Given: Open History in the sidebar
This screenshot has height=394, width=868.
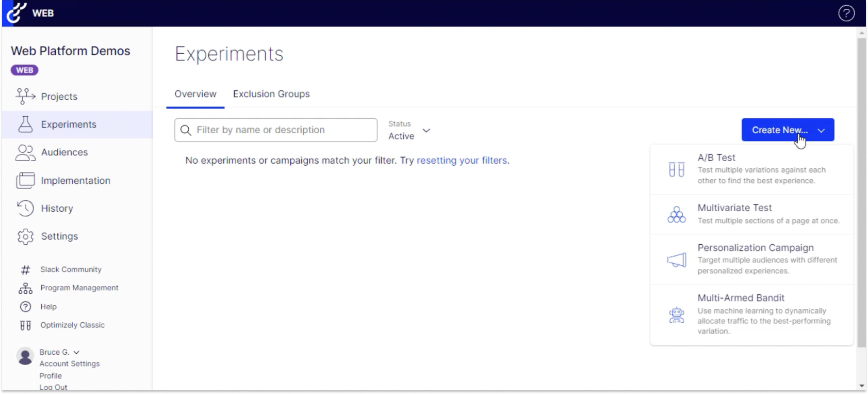Looking at the screenshot, I should [x=77, y=209].
